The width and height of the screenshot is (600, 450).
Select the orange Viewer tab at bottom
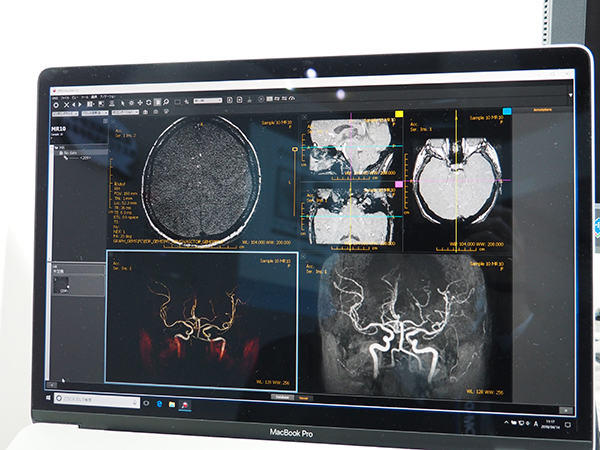click(x=302, y=396)
